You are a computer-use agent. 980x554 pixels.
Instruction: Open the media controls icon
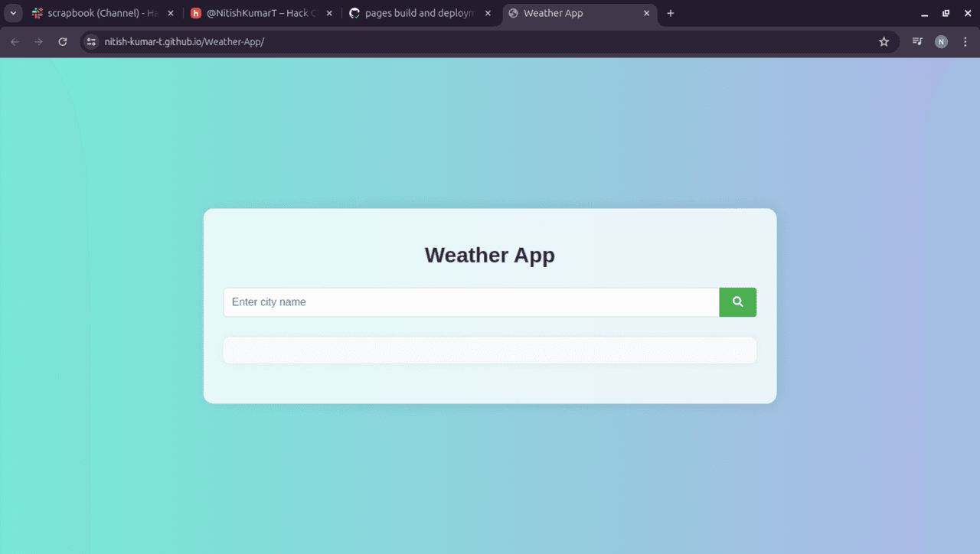[x=917, y=42]
